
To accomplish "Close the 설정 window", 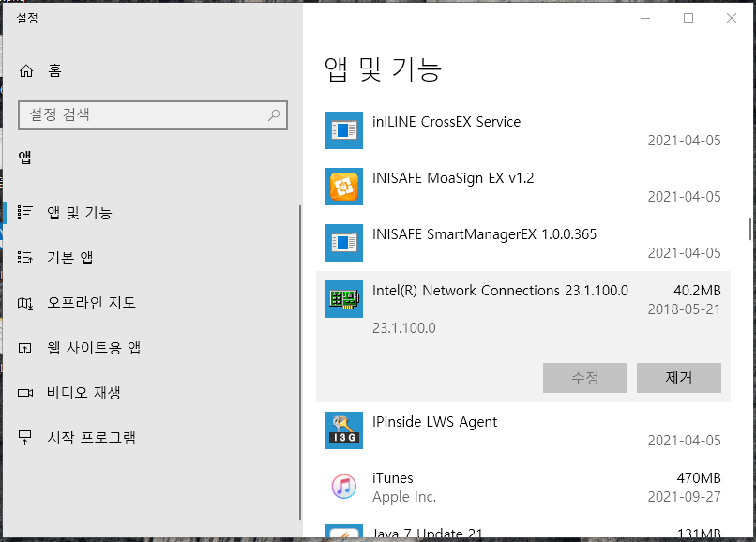I will [732, 19].
